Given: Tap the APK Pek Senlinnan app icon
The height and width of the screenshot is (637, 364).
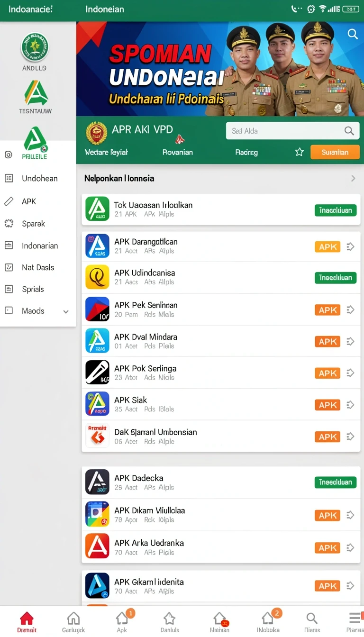Looking at the screenshot, I should pos(97,309).
